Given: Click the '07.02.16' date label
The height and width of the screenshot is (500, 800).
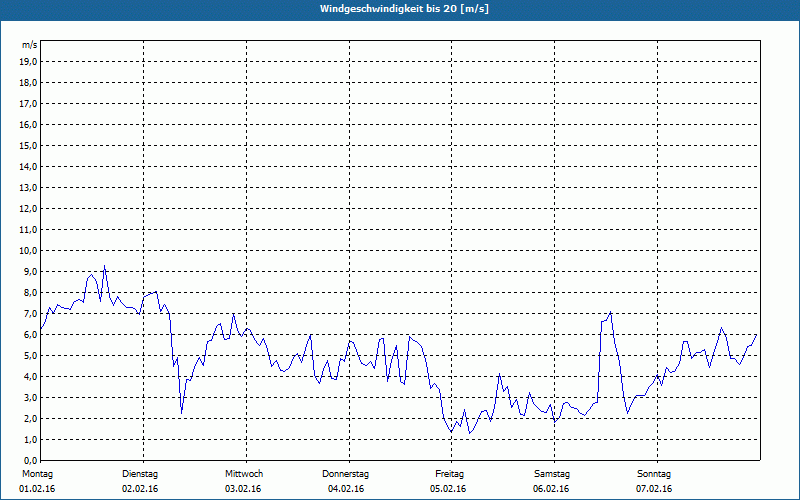Looking at the screenshot, I should (655, 489).
